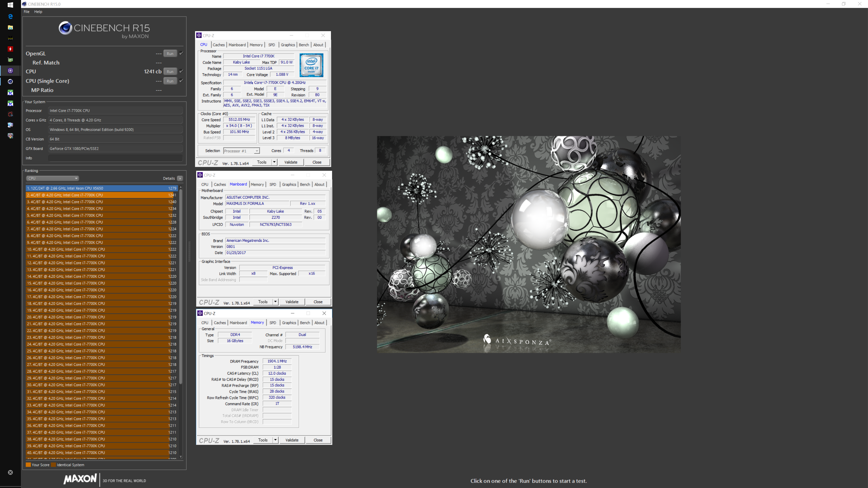Open first Super Pi taskbar icon
Viewport: 868px width, 488px height.
pyautogui.click(x=10, y=92)
